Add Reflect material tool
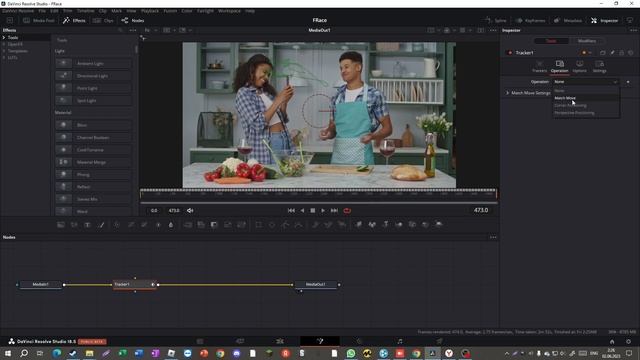 tap(93, 187)
